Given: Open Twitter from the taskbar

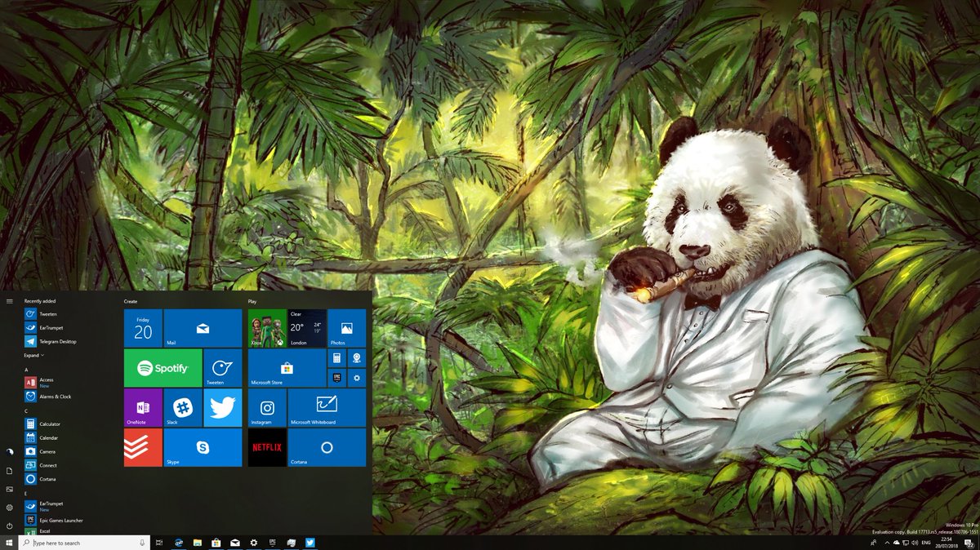Looking at the screenshot, I should pos(310,543).
